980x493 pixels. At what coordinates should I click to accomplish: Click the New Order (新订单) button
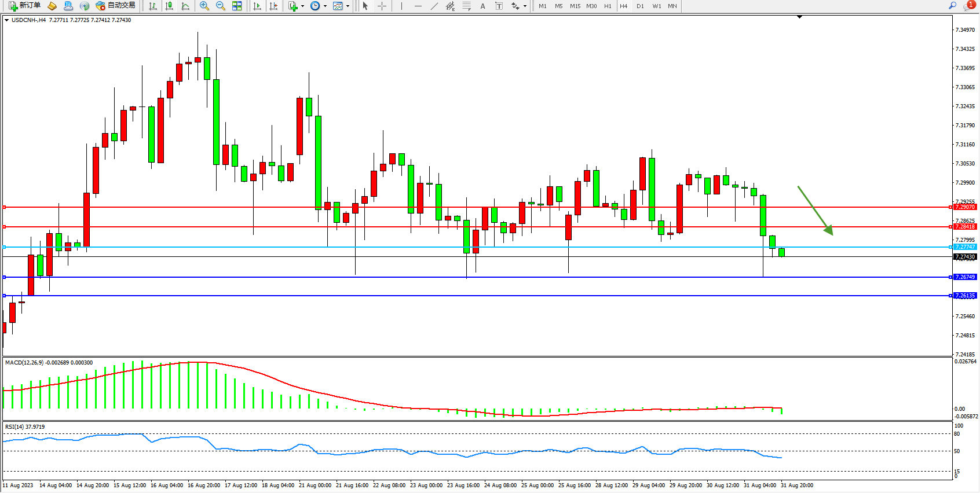[24, 6]
